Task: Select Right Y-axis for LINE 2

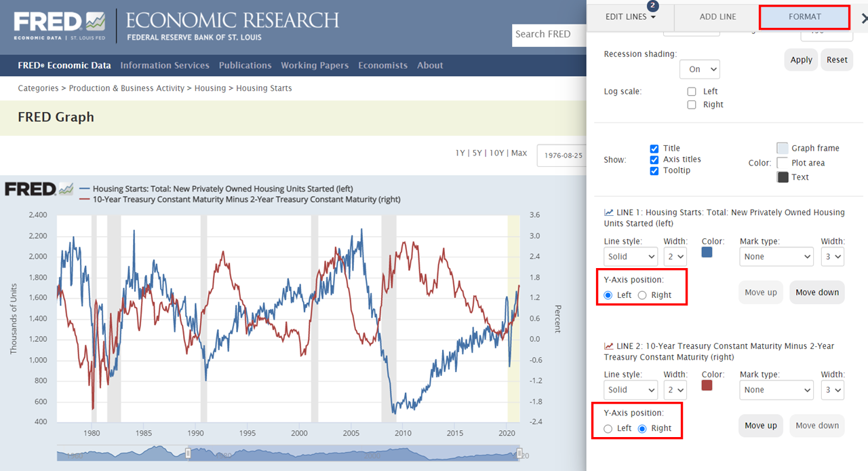Action: coord(642,428)
